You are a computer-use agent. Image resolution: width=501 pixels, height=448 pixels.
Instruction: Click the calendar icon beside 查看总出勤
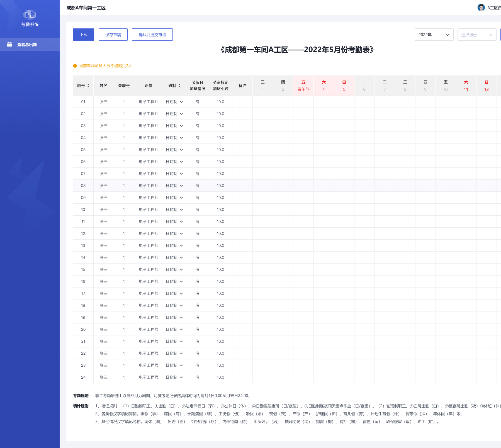[x=9, y=44]
